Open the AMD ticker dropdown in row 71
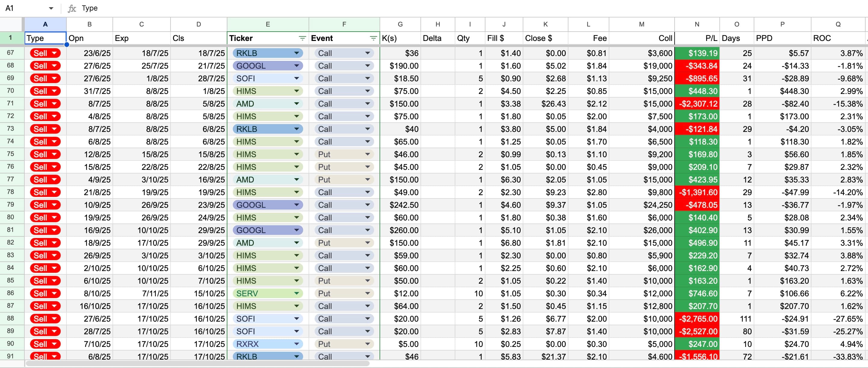The width and height of the screenshot is (868, 368). tap(297, 104)
